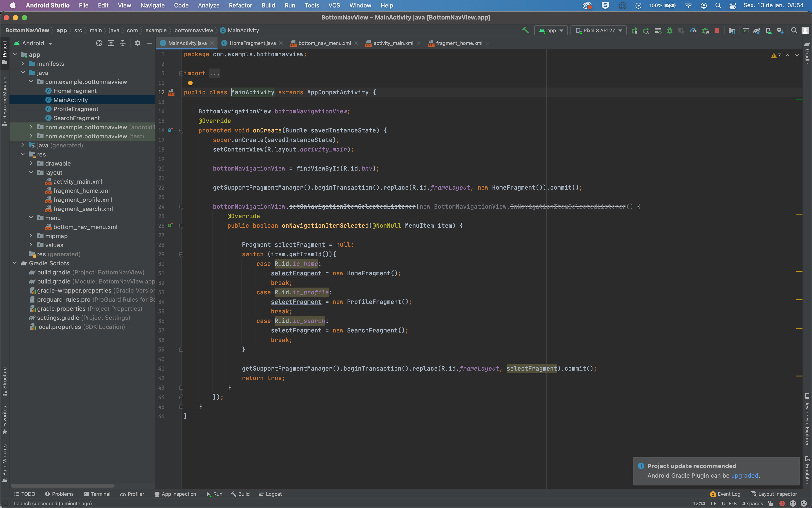Open the app run configuration dropdown
This screenshot has height=508, width=812.
[551, 31]
